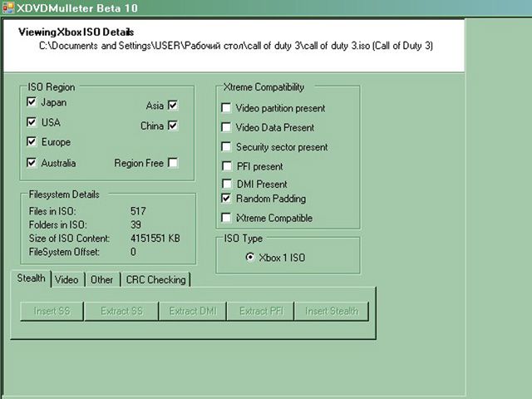Click the Files in ISO label
532x399 pixels.
(x=52, y=211)
